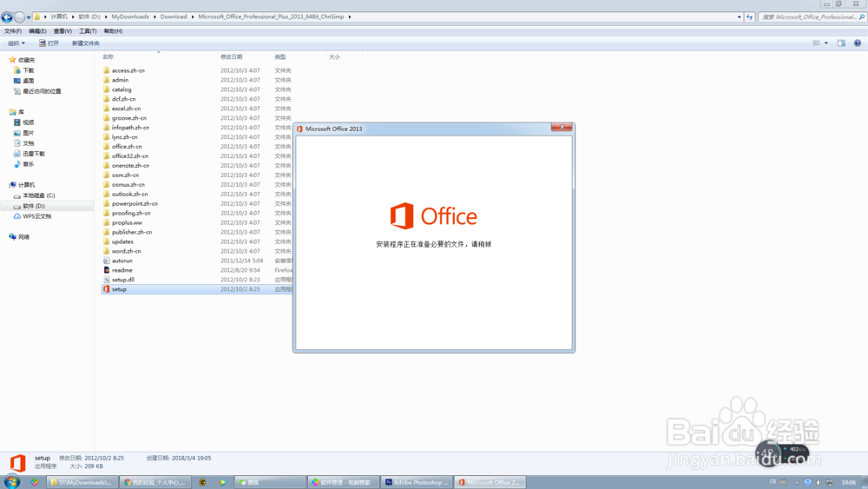Open the 查看(V) menu
868x489 pixels.
point(62,31)
